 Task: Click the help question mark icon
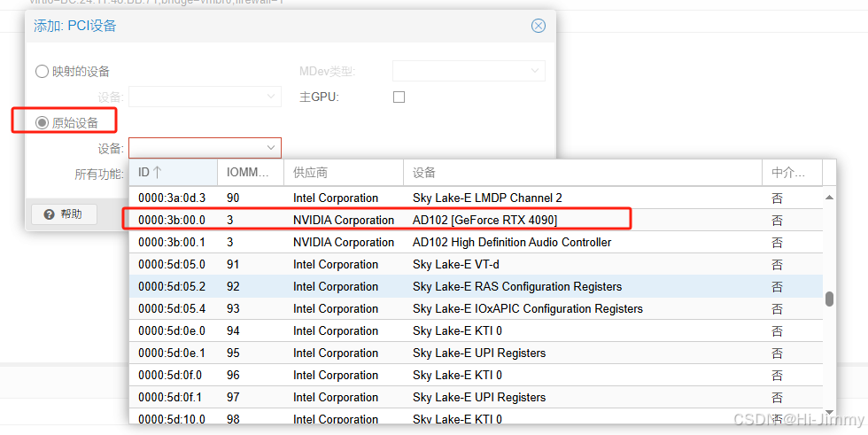tap(49, 214)
